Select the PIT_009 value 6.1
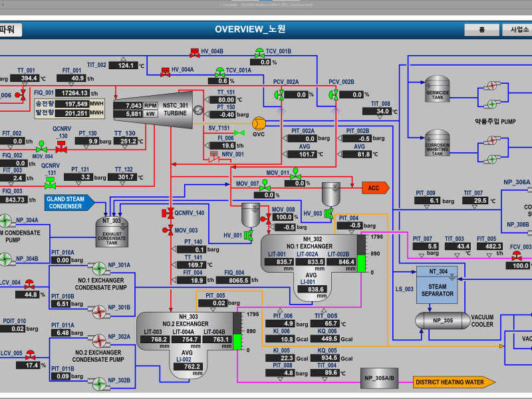 tap(428, 201)
